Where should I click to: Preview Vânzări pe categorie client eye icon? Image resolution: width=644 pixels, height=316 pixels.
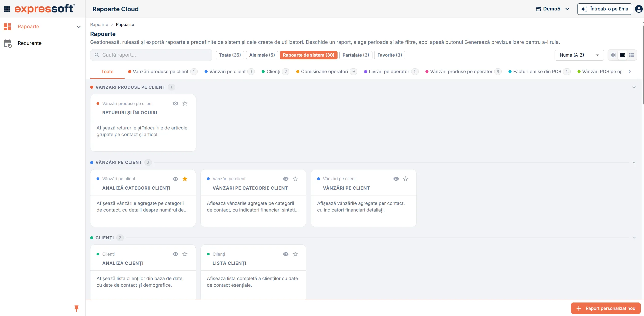click(x=286, y=179)
